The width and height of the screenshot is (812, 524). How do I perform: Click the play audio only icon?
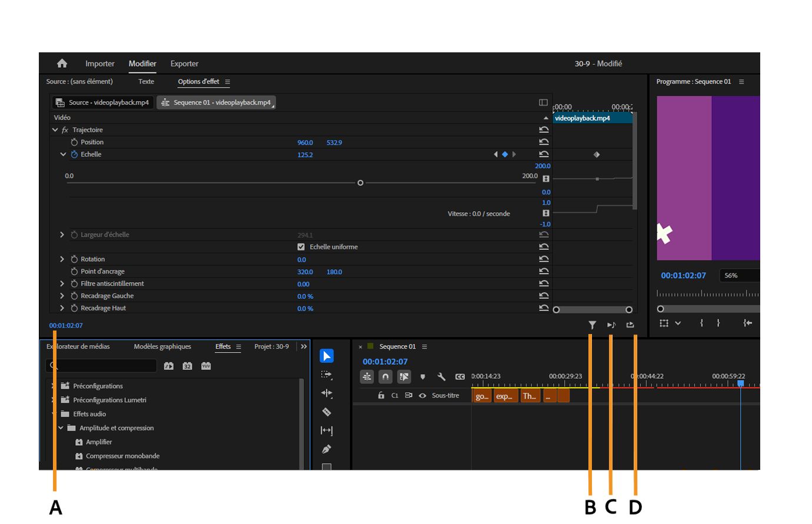[611, 325]
